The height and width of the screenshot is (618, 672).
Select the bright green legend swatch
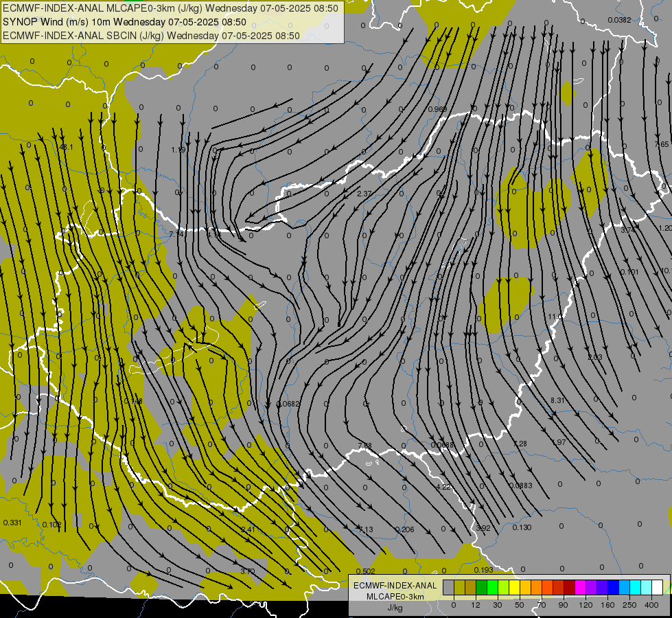[492, 587]
